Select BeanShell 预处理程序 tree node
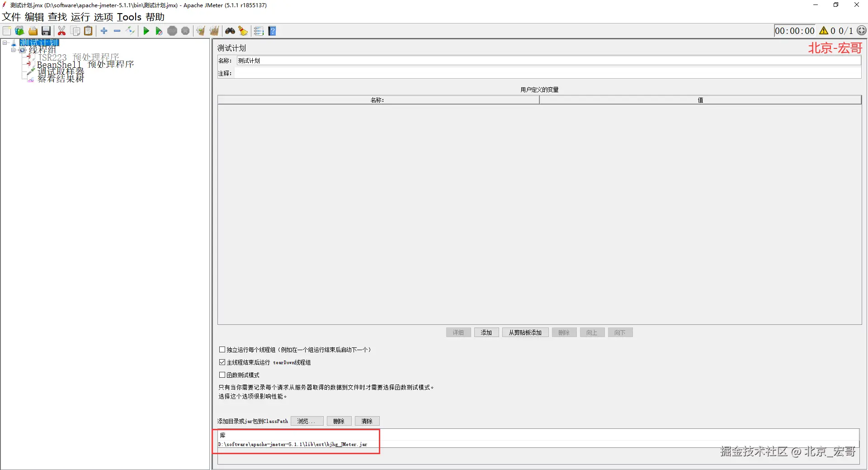 85,64
